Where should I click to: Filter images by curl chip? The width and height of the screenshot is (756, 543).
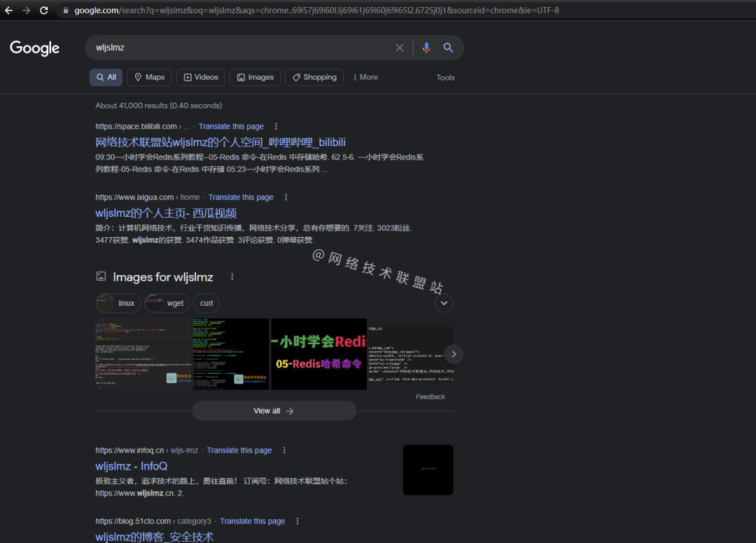point(206,303)
